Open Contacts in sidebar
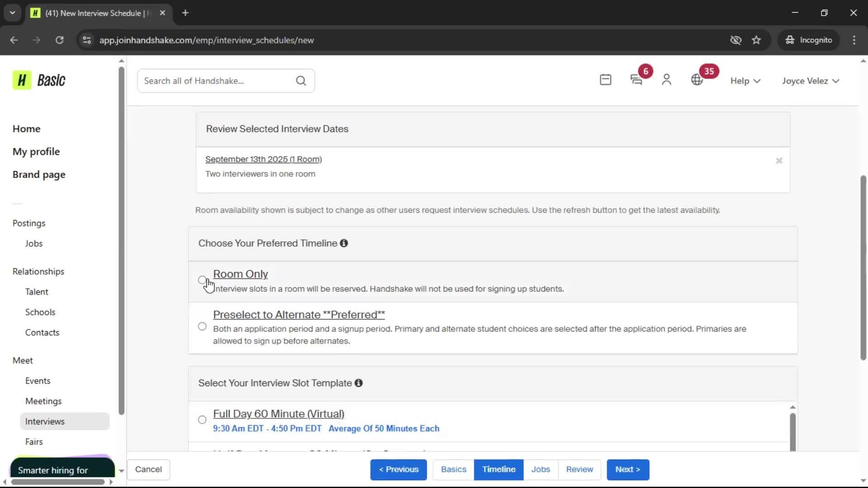The height and width of the screenshot is (488, 868). click(42, 333)
